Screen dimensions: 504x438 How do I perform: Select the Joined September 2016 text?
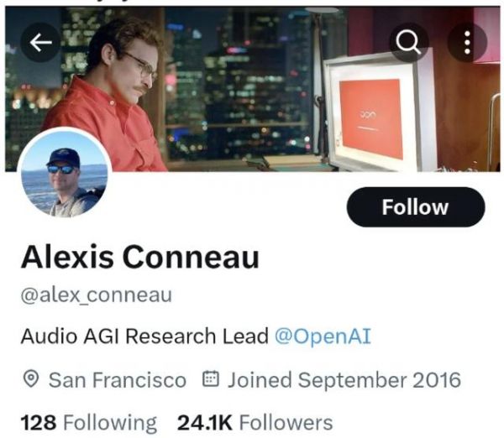344,380
